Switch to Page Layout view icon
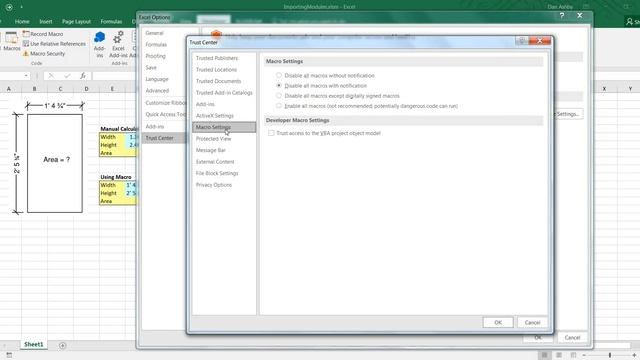 559,355
